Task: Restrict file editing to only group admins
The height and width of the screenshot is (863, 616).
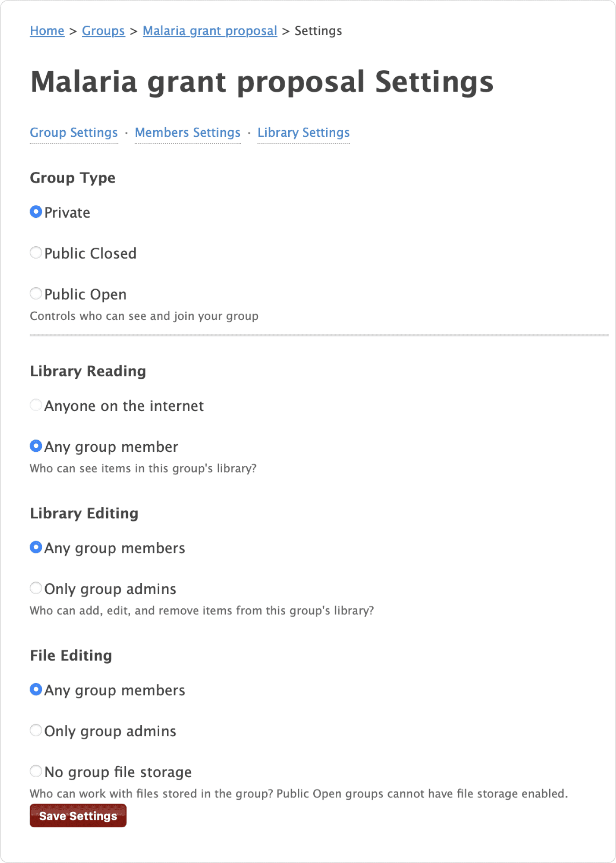Action: click(36, 730)
